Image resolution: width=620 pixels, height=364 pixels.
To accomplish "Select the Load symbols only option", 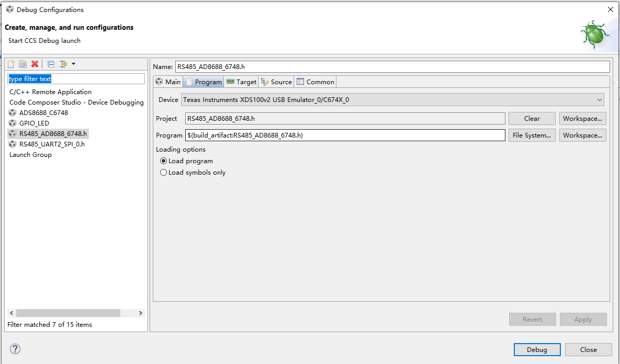I will 163,172.
